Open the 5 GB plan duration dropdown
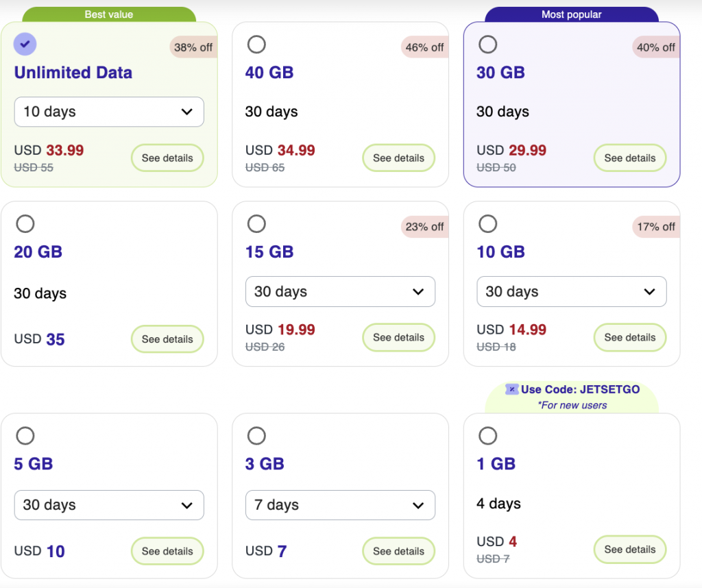This screenshot has height=588, width=702. (109, 505)
